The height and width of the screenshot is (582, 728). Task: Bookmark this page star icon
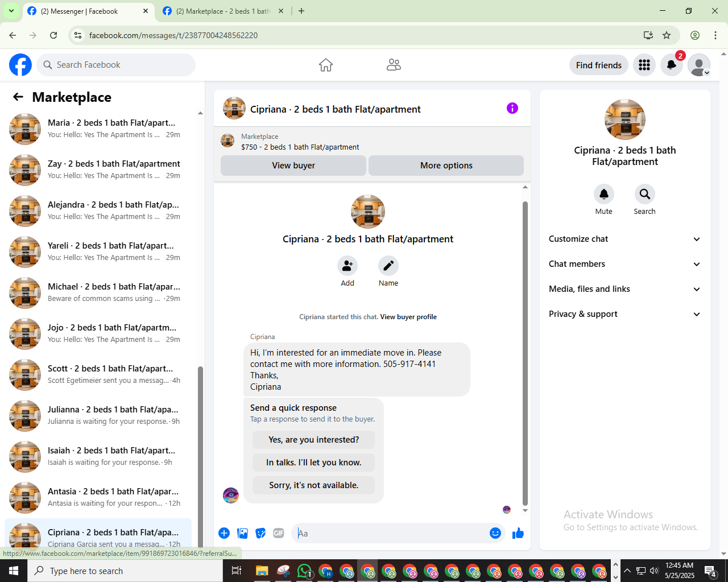pos(667,35)
